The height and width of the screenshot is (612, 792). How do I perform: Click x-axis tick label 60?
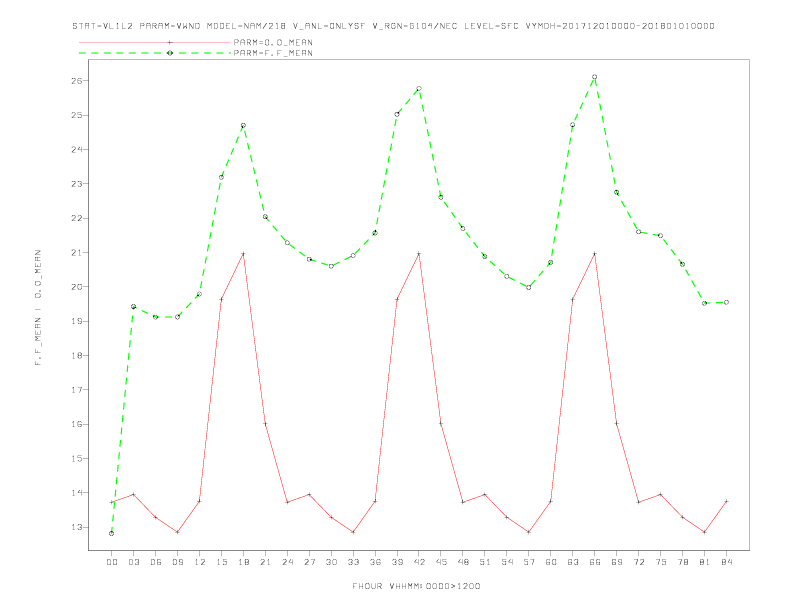pyautogui.click(x=551, y=562)
